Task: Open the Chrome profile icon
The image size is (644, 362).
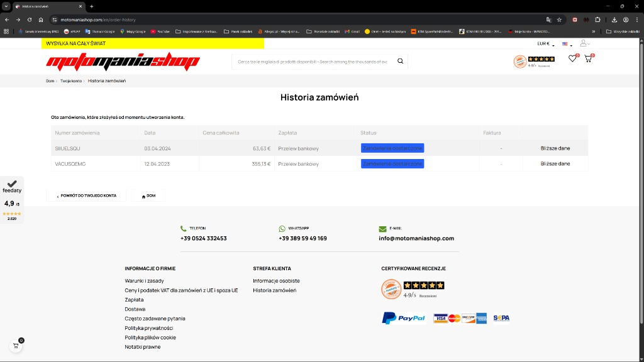Action: (x=626, y=19)
